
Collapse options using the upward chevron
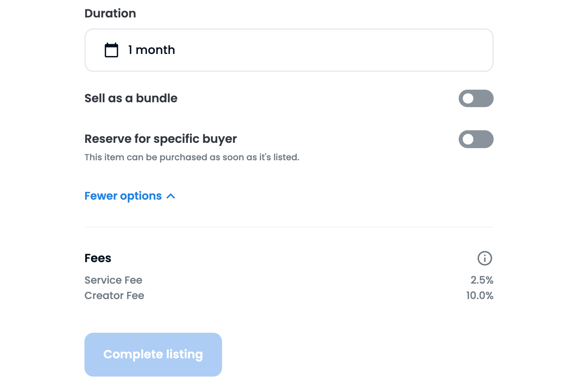pyautogui.click(x=170, y=196)
